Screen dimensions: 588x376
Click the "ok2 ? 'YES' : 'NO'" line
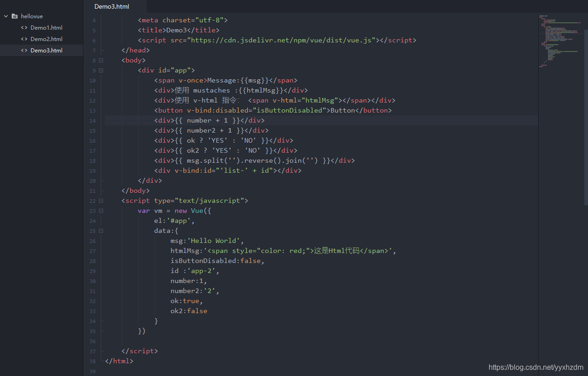point(226,150)
